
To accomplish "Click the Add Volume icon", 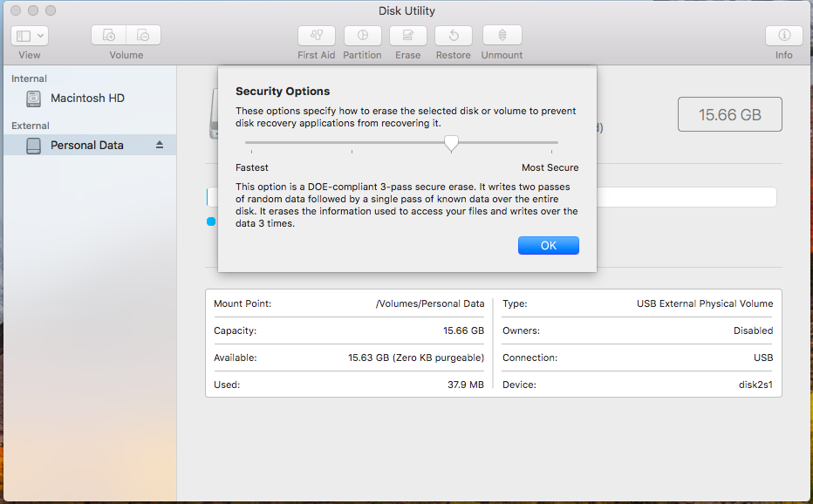I will [108, 35].
